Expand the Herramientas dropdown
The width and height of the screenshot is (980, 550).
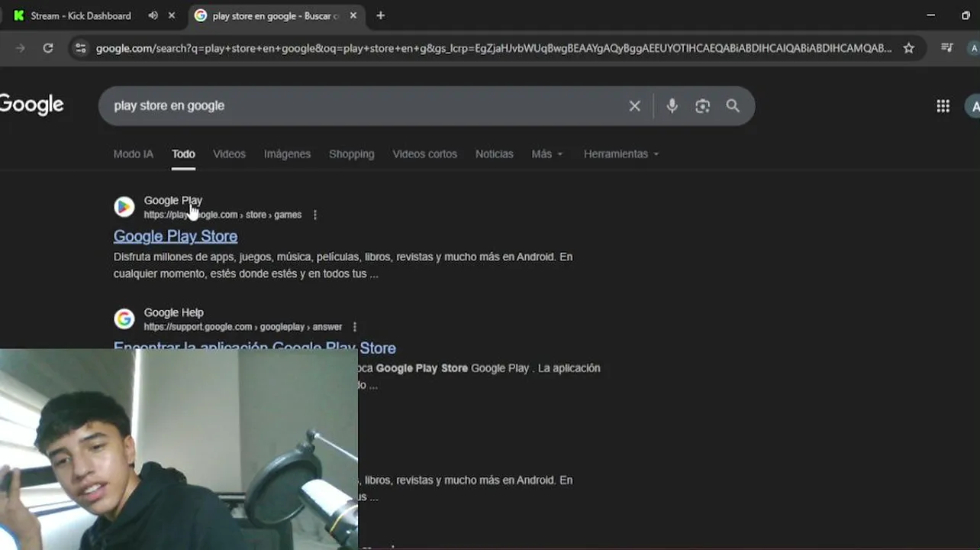621,154
